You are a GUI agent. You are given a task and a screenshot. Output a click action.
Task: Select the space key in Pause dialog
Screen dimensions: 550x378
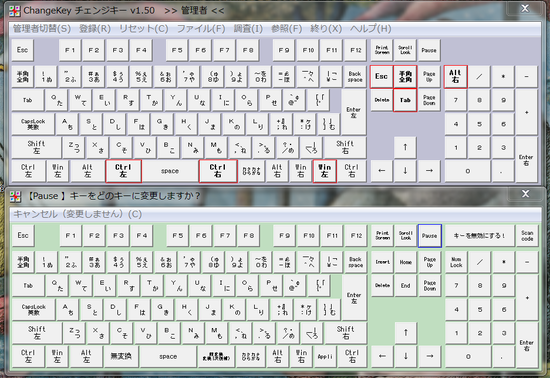168,356
